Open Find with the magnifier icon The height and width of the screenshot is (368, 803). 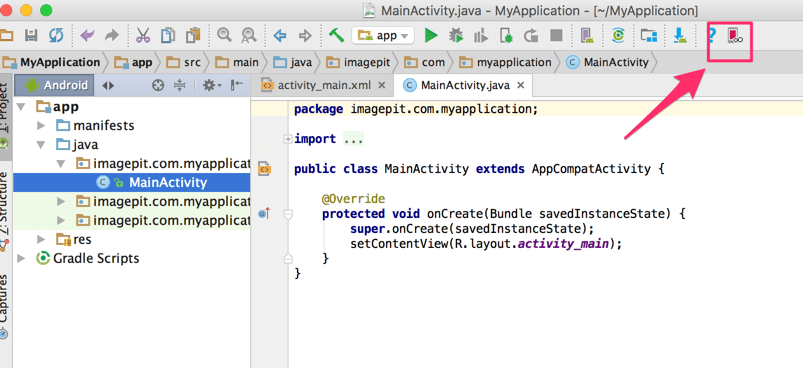[x=224, y=35]
